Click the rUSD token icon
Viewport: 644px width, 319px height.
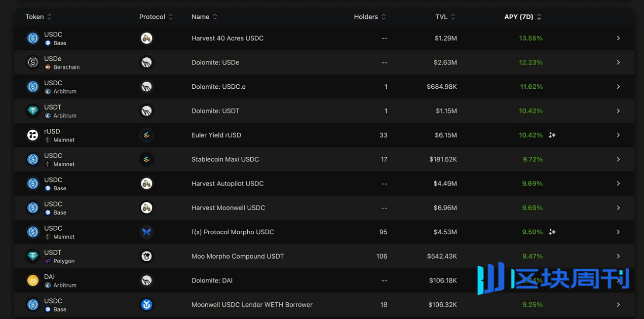click(x=33, y=135)
